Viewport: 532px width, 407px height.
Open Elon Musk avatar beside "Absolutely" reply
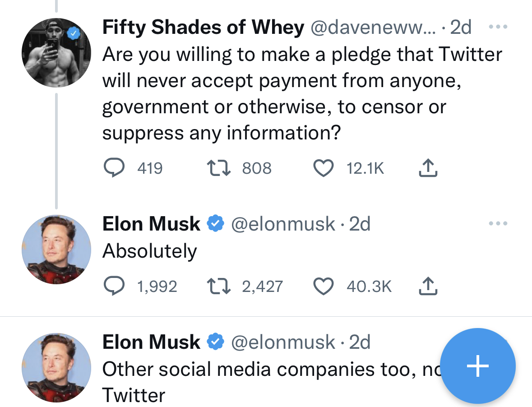(x=56, y=250)
